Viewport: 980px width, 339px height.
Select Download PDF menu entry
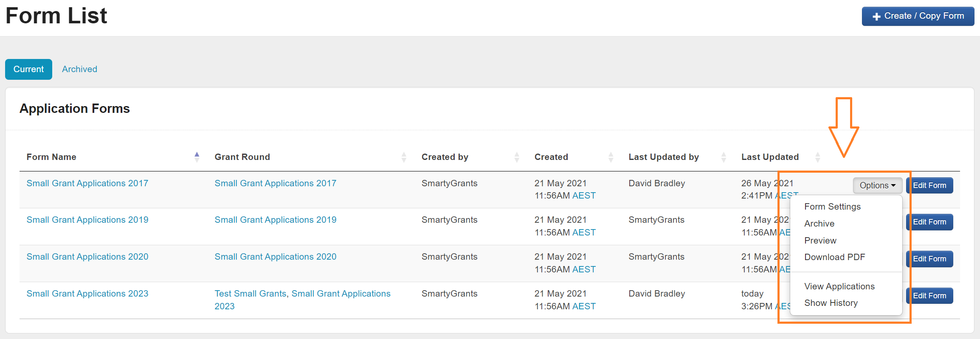click(834, 257)
